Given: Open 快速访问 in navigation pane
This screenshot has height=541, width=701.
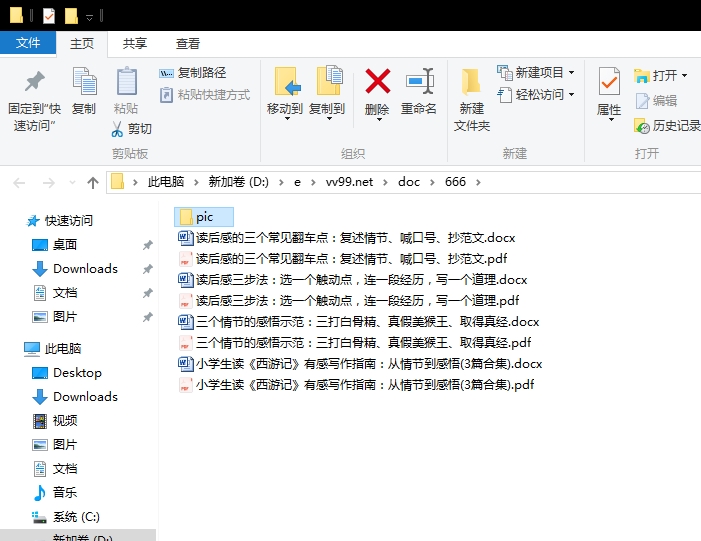Looking at the screenshot, I should coord(59,220).
